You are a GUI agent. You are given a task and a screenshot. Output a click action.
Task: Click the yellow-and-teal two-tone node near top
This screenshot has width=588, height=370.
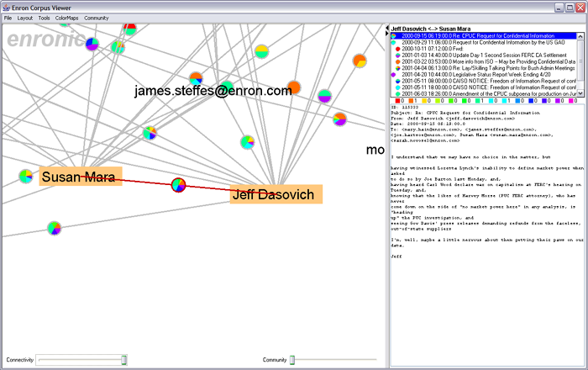click(261, 51)
